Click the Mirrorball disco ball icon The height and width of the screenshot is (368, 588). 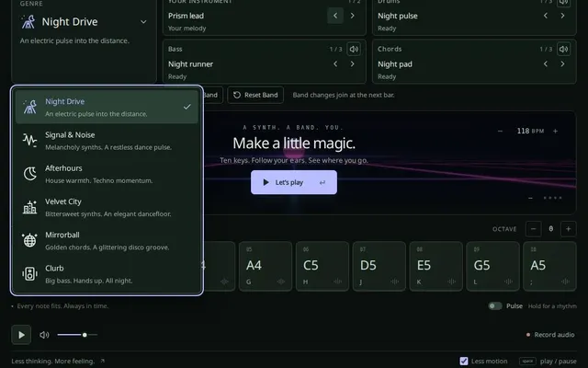29,240
